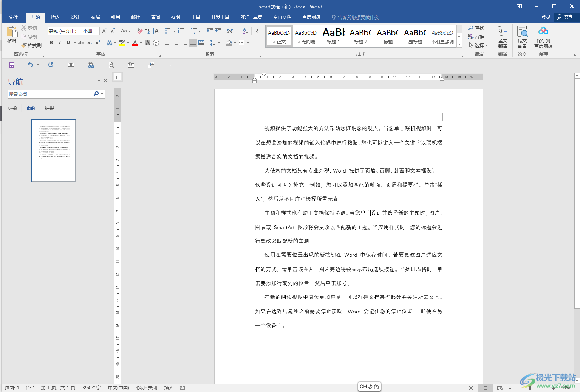The height and width of the screenshot is (392, 580).
Task: Save to Baidu Netdisk (保存到百度网盘)
Action: pyautogui.click(x=543, y=37)
